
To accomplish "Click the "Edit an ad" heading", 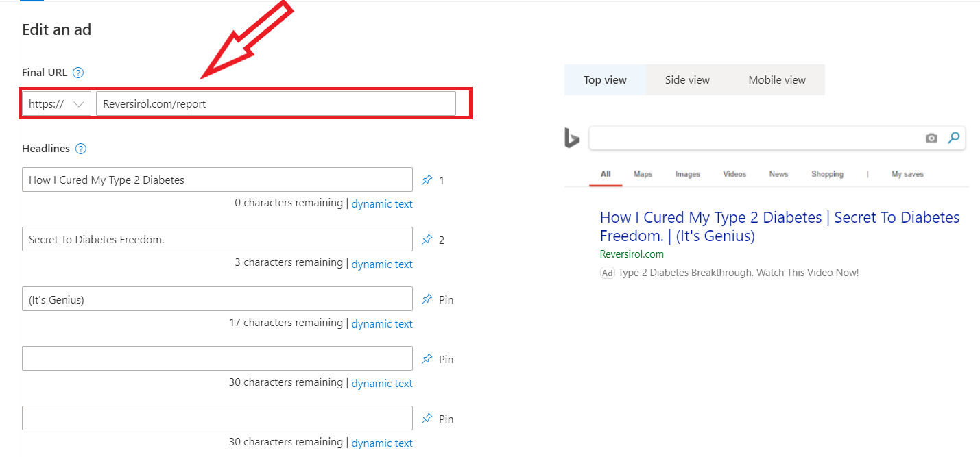I will 56,29.
